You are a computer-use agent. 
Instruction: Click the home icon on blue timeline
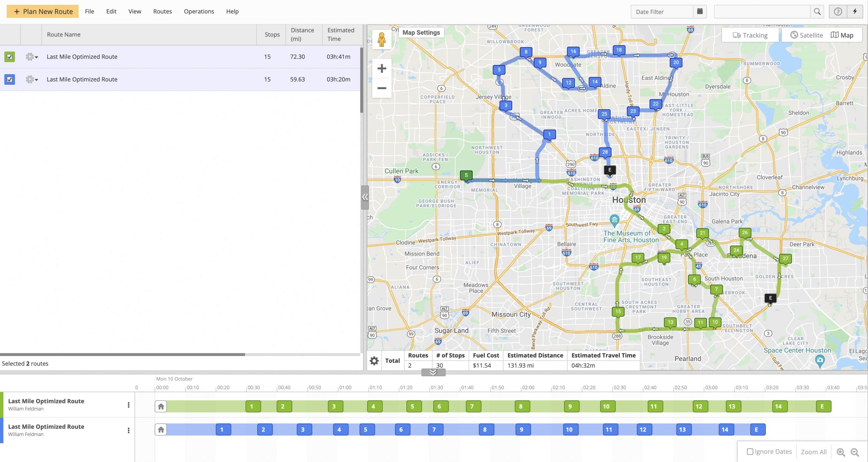click(x=161, y=429)
